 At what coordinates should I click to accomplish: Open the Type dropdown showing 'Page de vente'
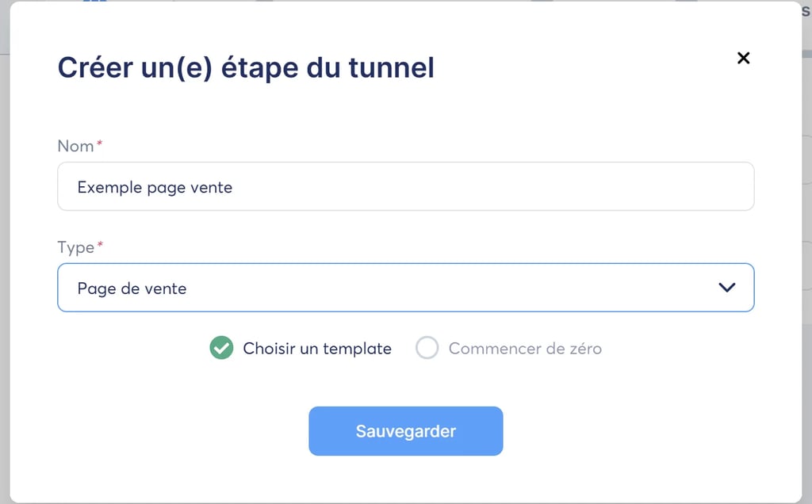pyautogui.click(x=406, y=288)
